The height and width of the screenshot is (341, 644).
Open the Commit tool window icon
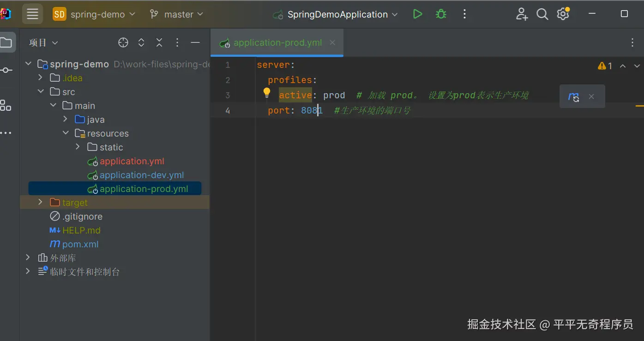click(x=6, y=70)
